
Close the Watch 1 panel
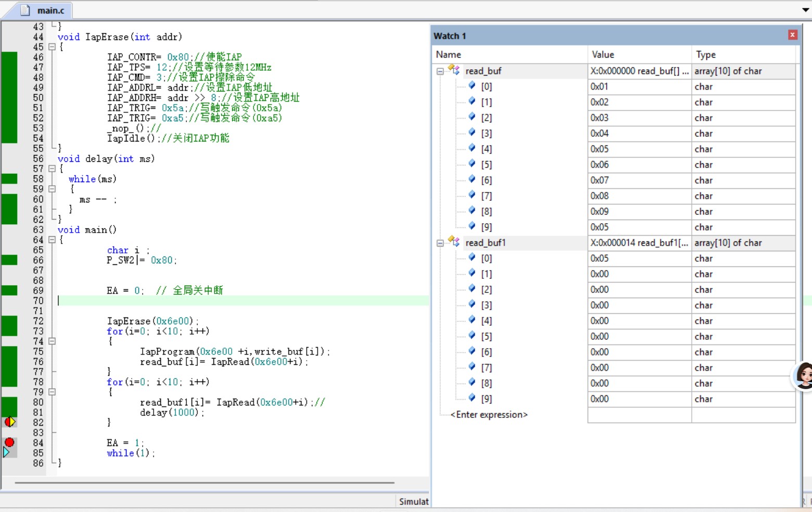pyautogui.click(x=792, y=35)
